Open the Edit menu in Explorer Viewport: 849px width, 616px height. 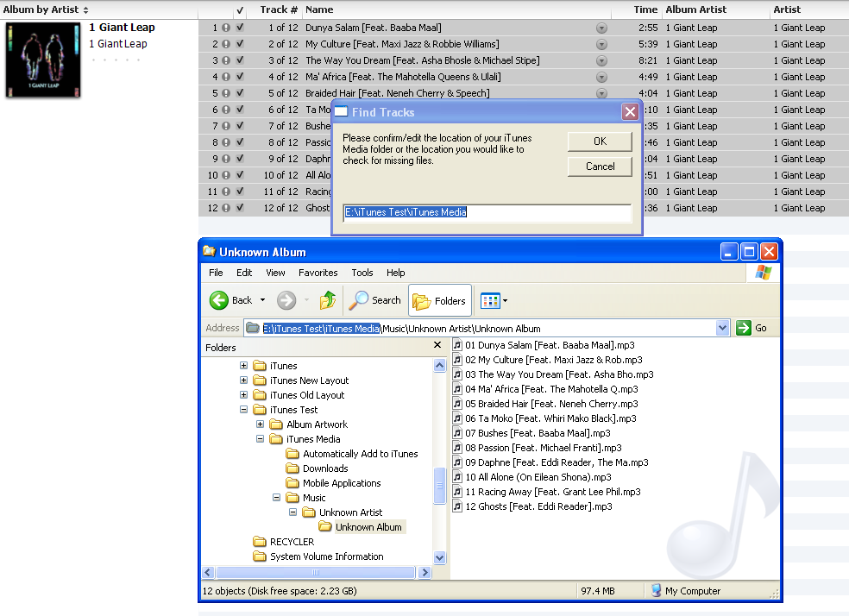coord(244,273)
